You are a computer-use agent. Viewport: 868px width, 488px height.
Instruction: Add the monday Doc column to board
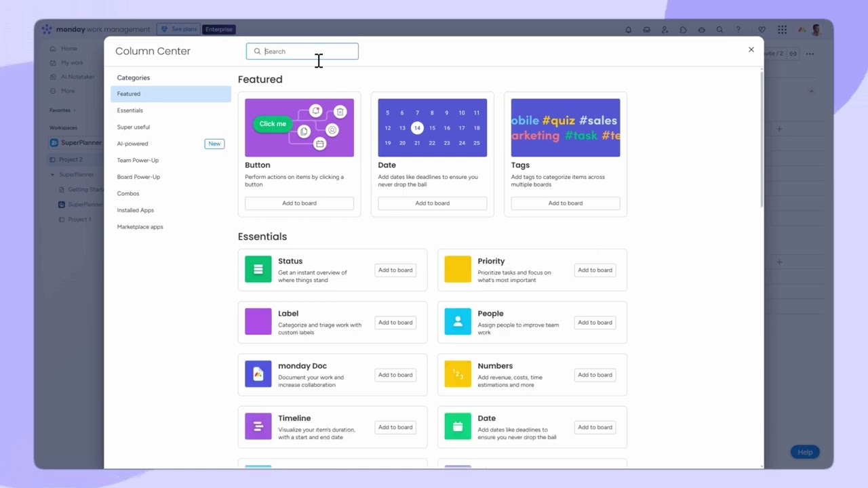click(x=395, y=375)
